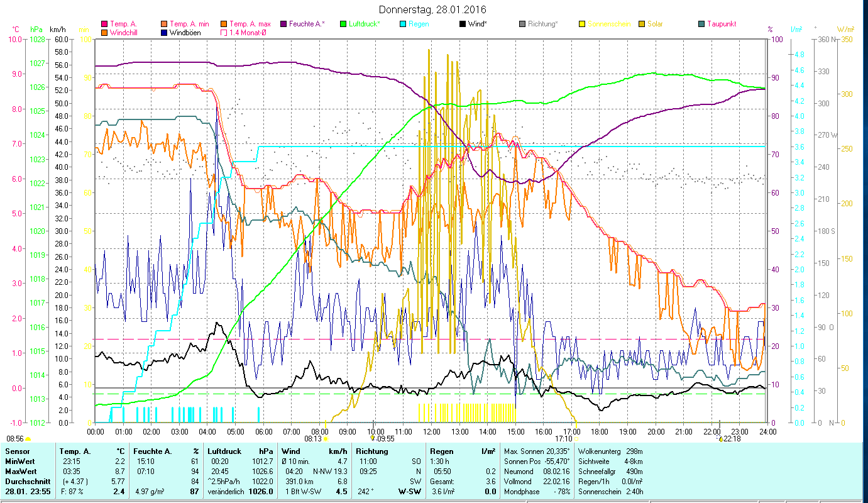
Task: Click the yellow Sonnenschein legend square
Action: (x=583, y=24)
